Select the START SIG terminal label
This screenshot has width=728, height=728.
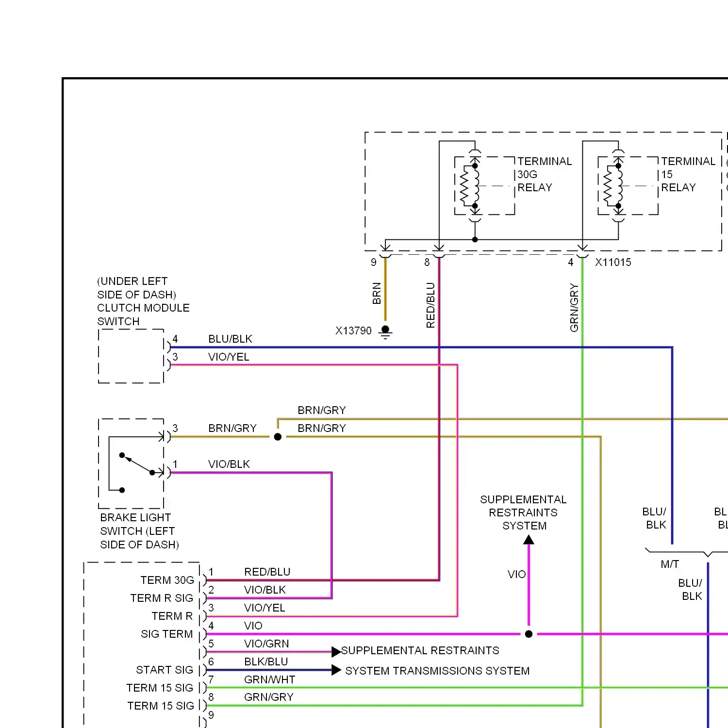[x=165, y=670]
